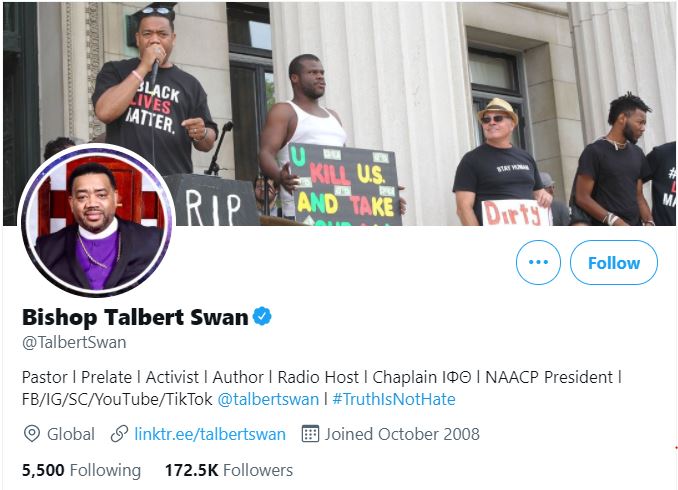The width and height of the screenshot is (678, 490).
Task: Click the Global location text
Action: (x=71, y=434)
